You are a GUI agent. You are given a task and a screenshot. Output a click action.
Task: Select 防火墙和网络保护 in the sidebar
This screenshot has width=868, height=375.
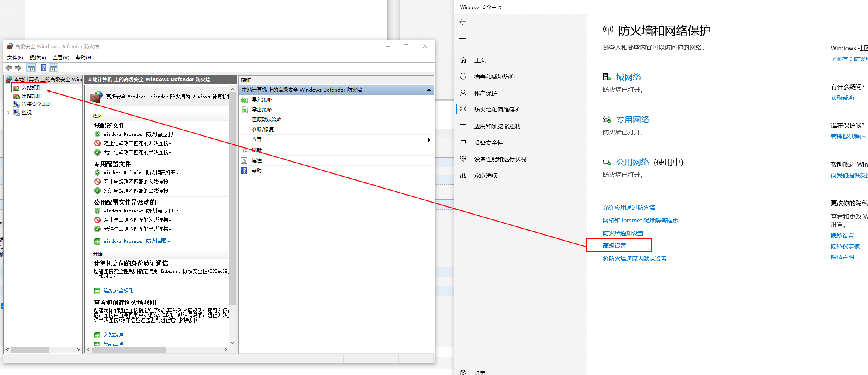[x=497, y=110]
